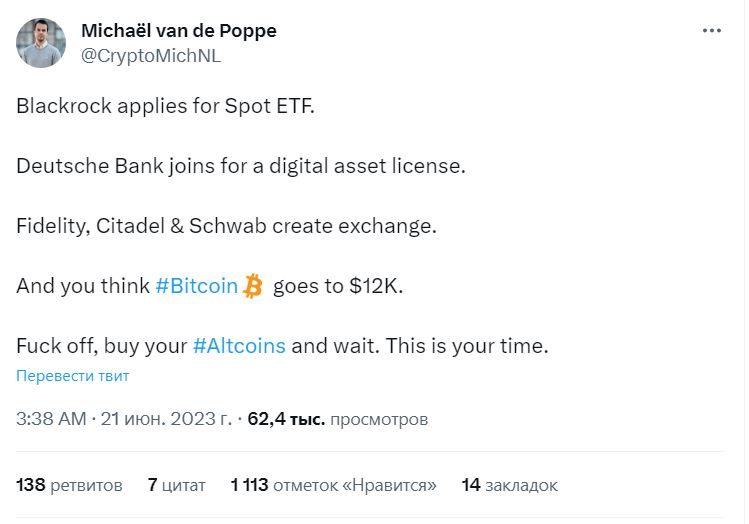Click the display name Michaël van de Poppe
This screenshot has height=524, width=749.
[x=178, y=31]
